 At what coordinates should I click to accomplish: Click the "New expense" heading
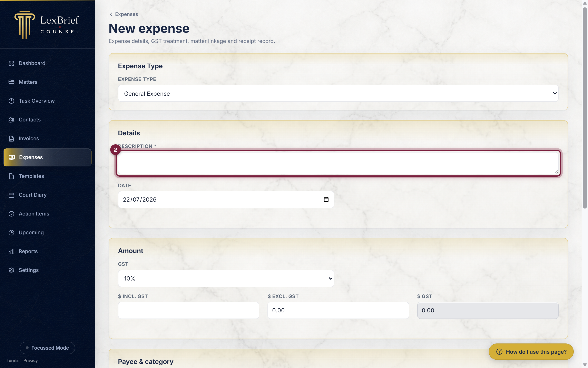[x=149, y=28]
